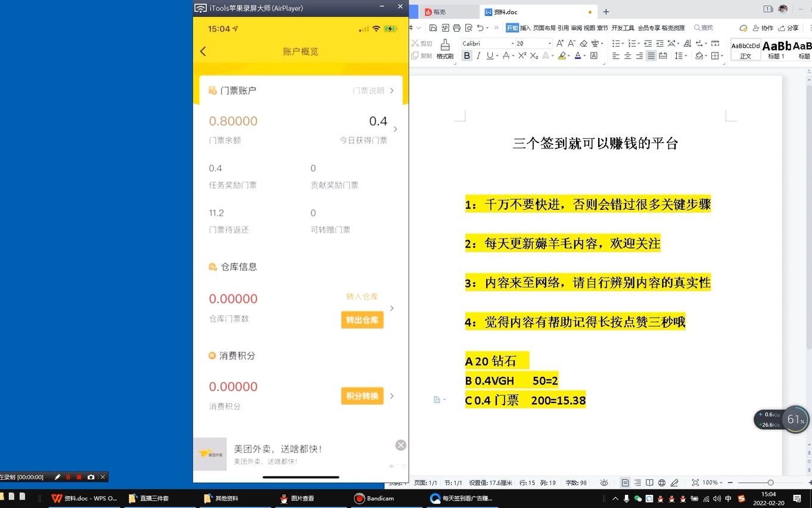
Task: Open the font color dropdown arrow
Action: click(x=584, y=55)
